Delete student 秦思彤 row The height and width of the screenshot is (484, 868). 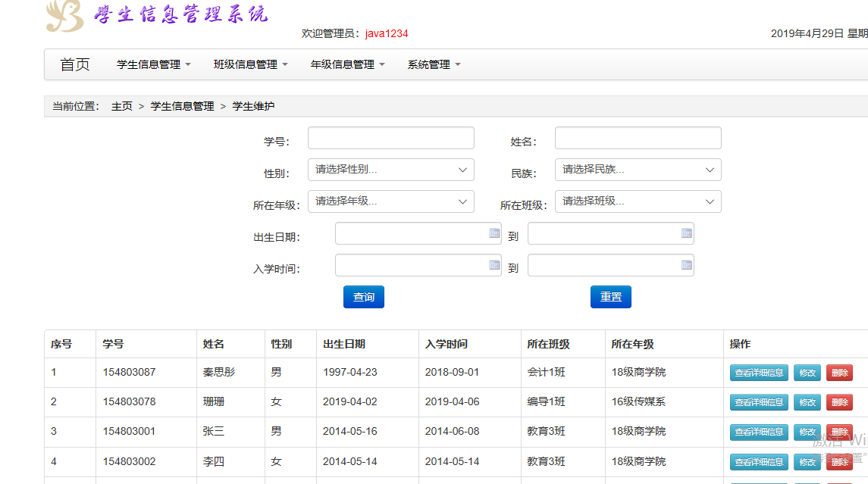coord(839,373)
